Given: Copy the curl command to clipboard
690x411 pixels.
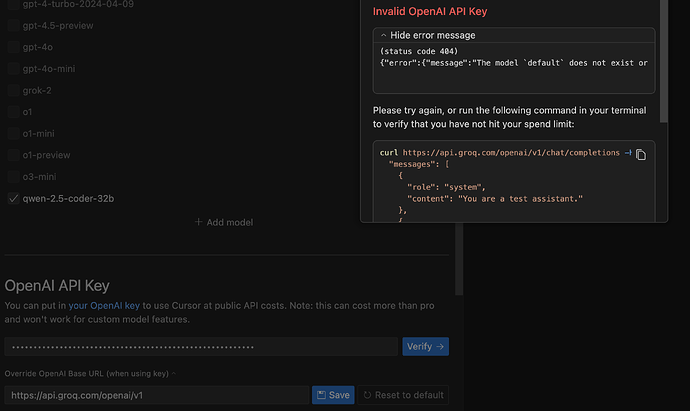Looking at the screenshot, I should point(641,154).
